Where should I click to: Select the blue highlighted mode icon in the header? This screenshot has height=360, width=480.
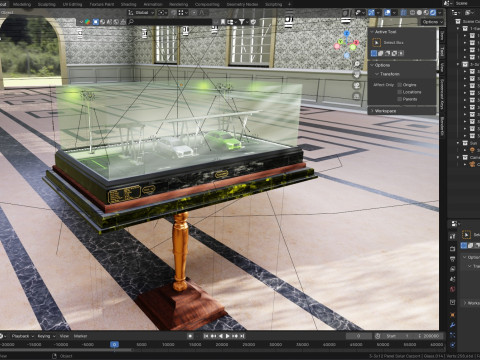click(x=96, y=22)
